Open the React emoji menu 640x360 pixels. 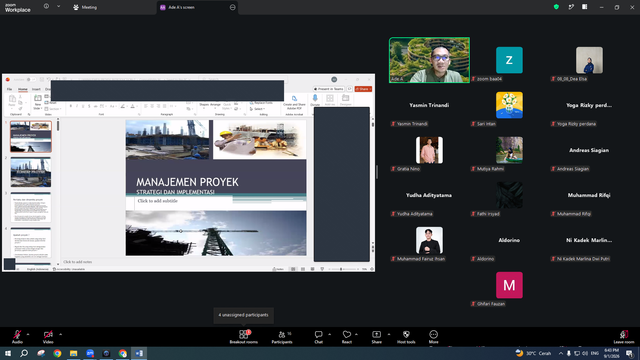[347, 337]
